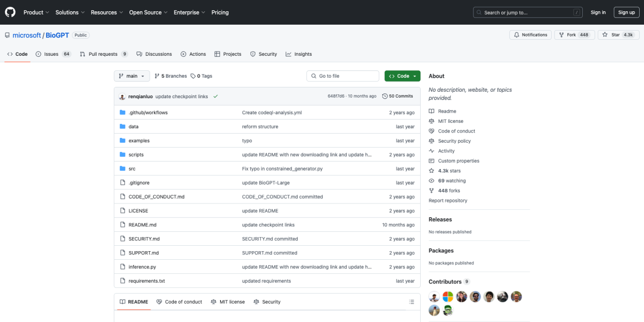Open the Tags list

[x=202, y=76]
